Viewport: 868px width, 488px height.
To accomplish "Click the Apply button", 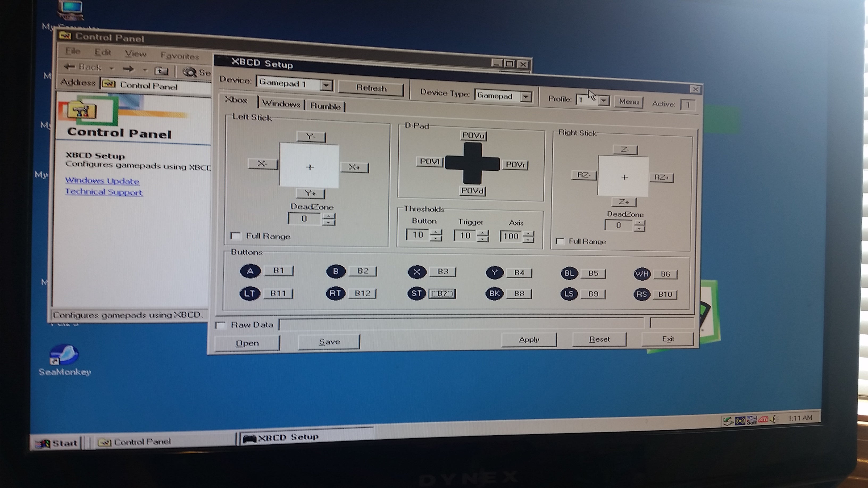I will (529, 339).
